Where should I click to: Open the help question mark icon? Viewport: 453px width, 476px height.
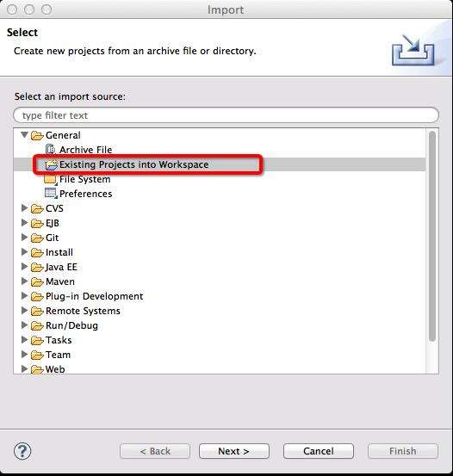22,450
